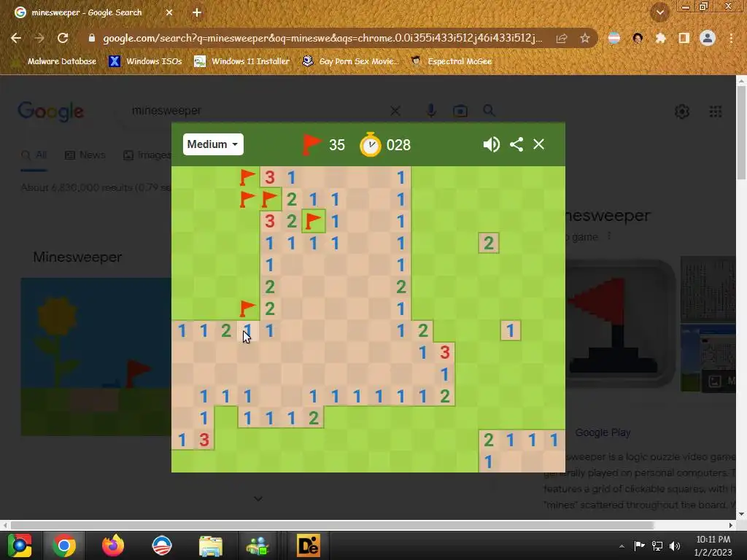Click the stopwatch timer icon
Screen dimensions: 747x560
click(370, 144)
